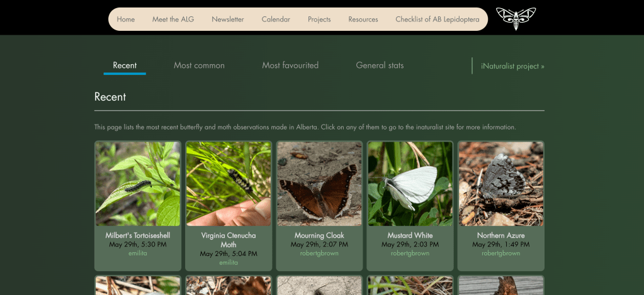Click the Mustard White title
Image resolution: width=644 pixels, height=295 pixels.
[x=410, y=235]
